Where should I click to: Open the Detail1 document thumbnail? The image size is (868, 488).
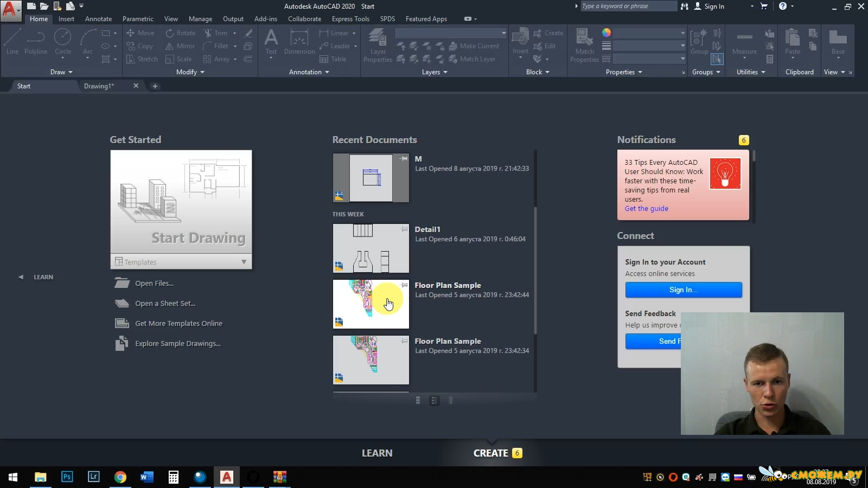(x=371, y=248)
